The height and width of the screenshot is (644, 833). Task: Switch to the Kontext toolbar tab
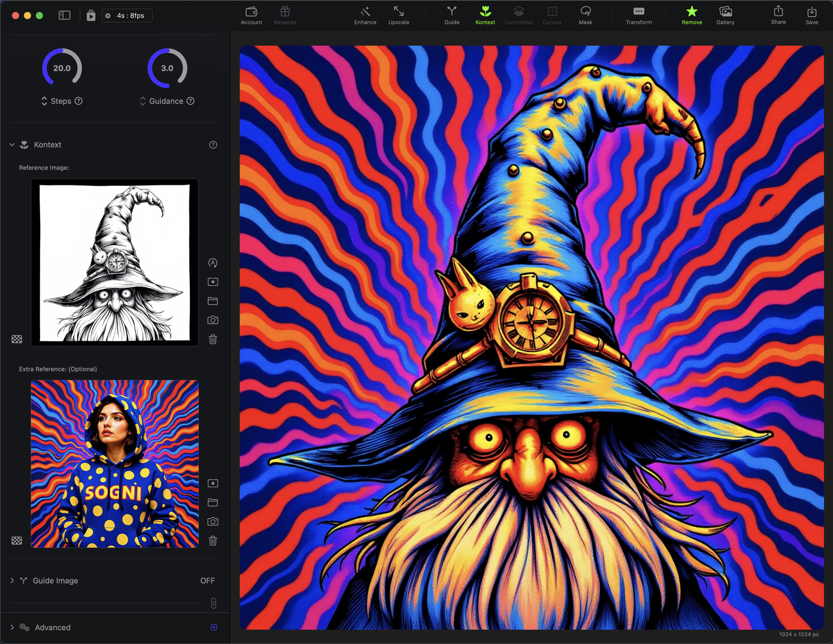[x=485, y=15]
